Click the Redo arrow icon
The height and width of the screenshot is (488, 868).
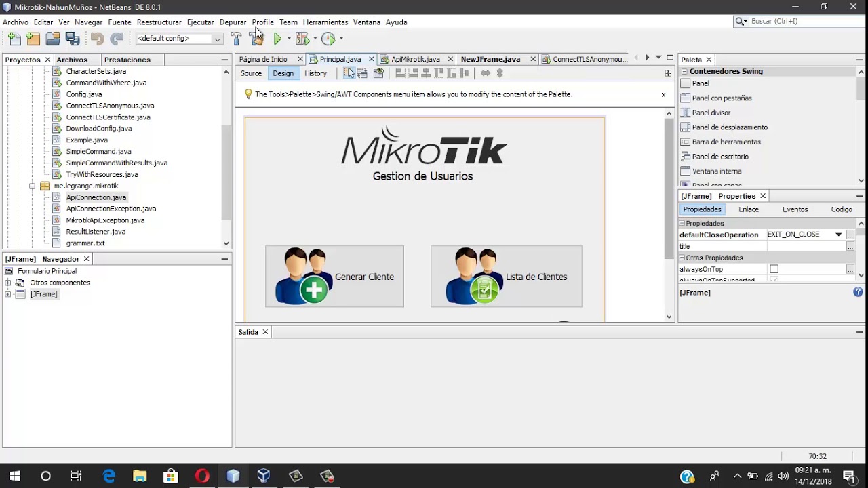117,39
